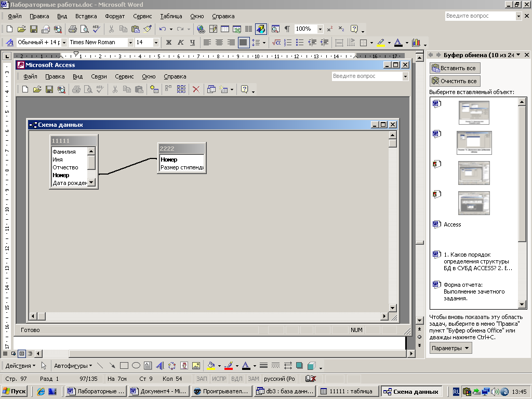532x399 pixels.
Task: Open zoom percentage dropdown
Action: (x=320, y=29)
